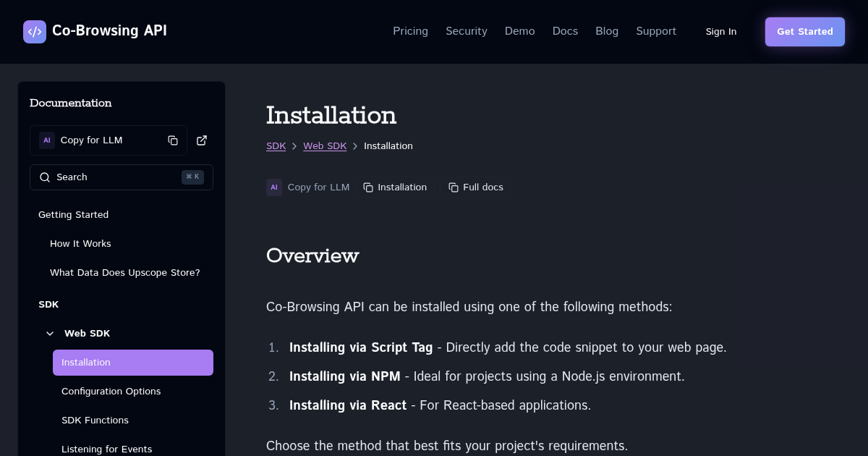868x456 pixels.
Task: Click the magnifier icon in sidebar search
Action: (x=45, y=177)
